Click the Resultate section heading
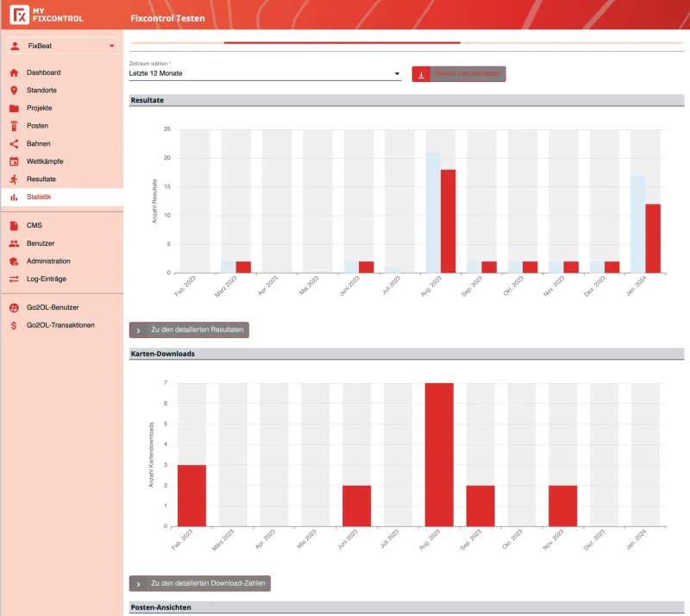 [x=147, y=100]
